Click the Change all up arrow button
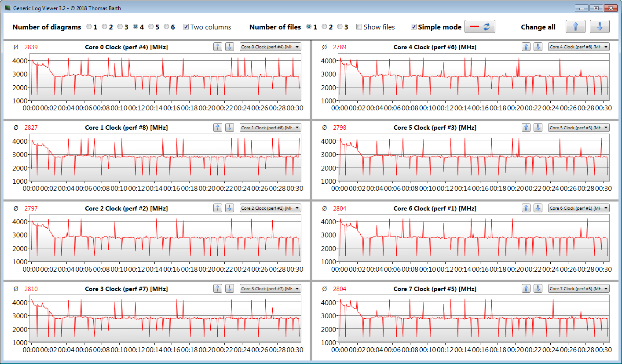Image resolution: width=622 pixels, height=364 pixels. click(x=575, y=27)
